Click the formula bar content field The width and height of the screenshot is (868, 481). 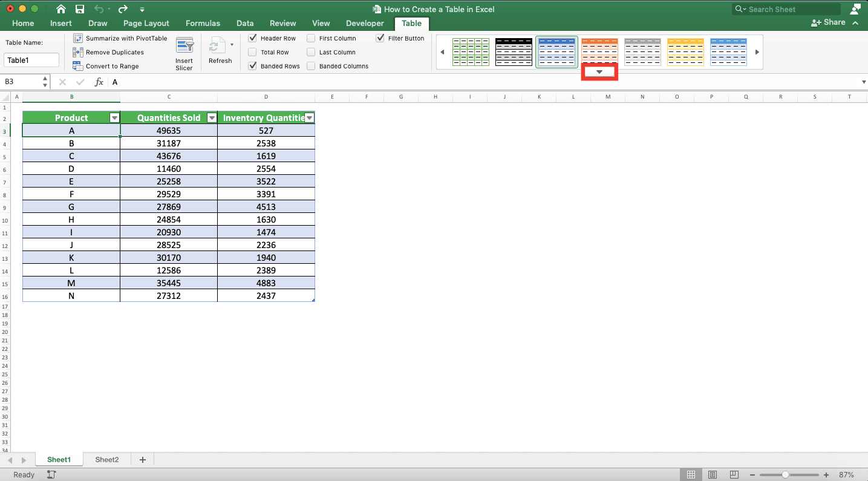[x=484, y=82]
